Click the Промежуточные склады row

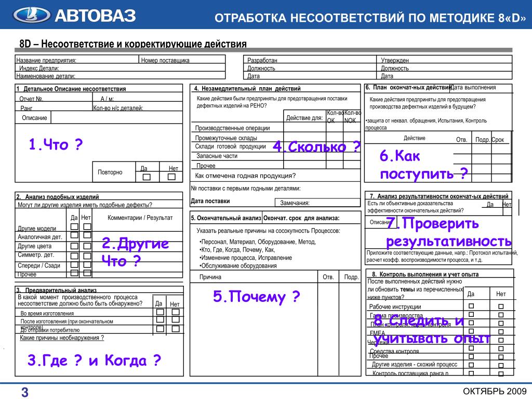[275, 137]
